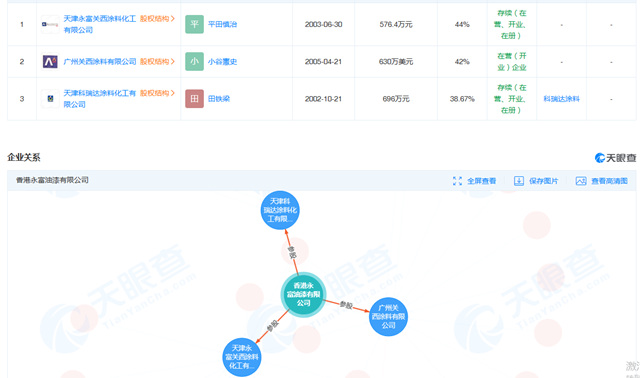
Task: Open legal representative 田铁梁
Action: tap(219, 99)
